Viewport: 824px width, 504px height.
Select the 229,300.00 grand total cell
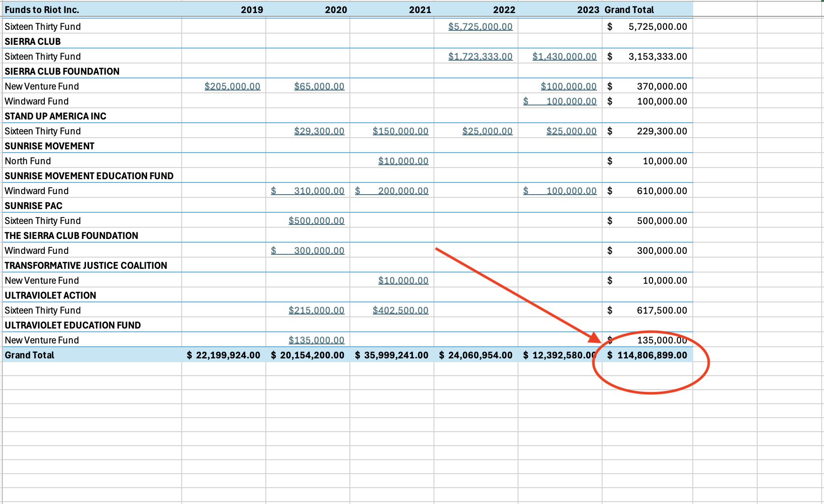click(x=647, y=131)
